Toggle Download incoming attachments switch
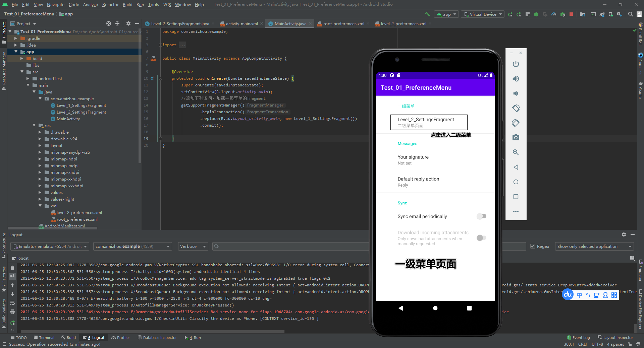Viewport: 644px width, 348px height. [x=482, y=238]
